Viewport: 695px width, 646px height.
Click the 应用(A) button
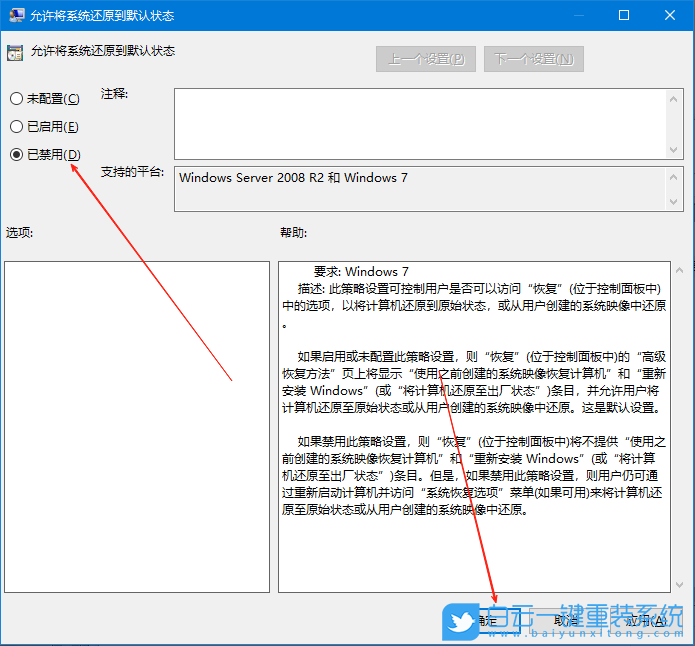click(645, 621)
